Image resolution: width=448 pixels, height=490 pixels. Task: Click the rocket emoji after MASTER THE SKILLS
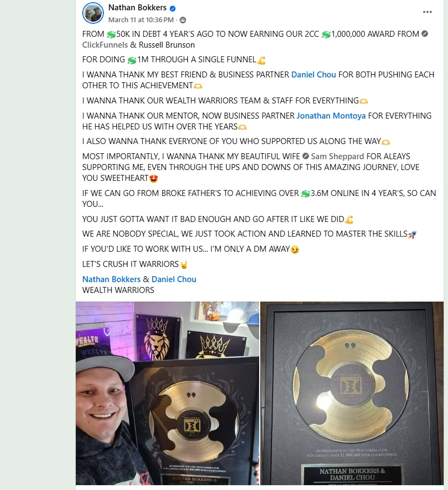point(412,234)
